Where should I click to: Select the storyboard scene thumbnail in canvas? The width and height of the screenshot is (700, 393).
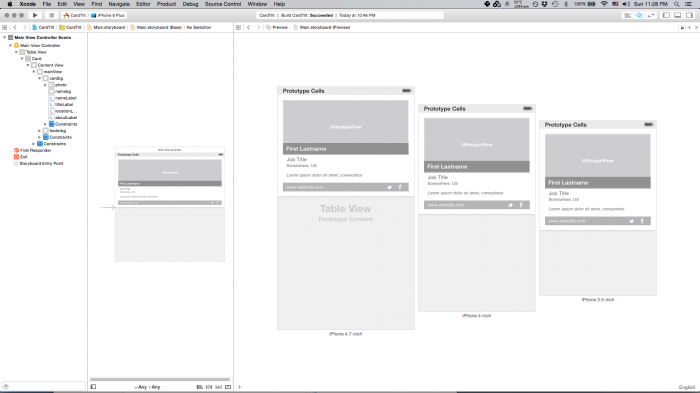(170, 204)
